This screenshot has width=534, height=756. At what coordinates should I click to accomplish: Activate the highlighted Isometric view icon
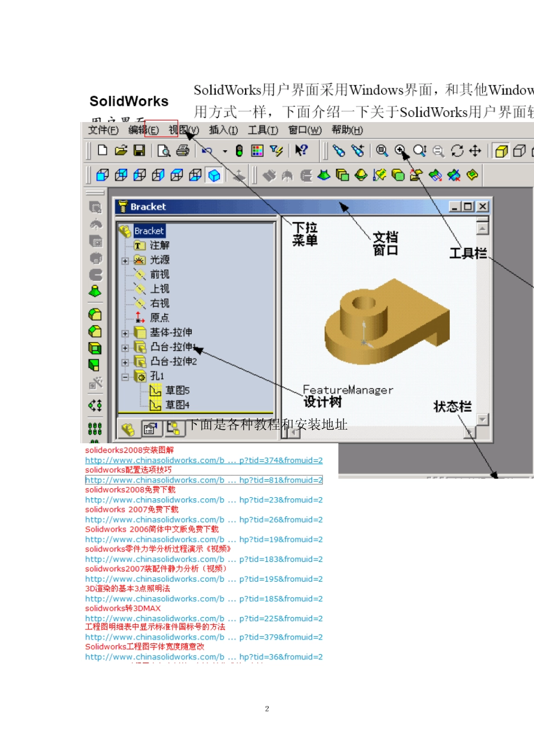[x=214, y=175]
